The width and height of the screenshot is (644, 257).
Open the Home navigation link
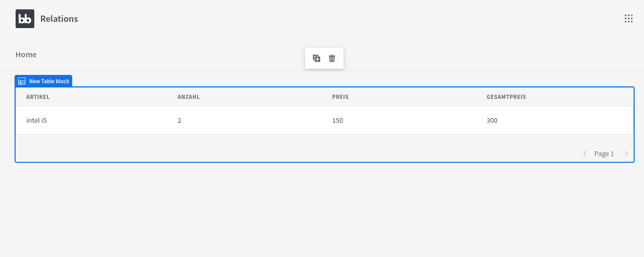pos(26,54)
